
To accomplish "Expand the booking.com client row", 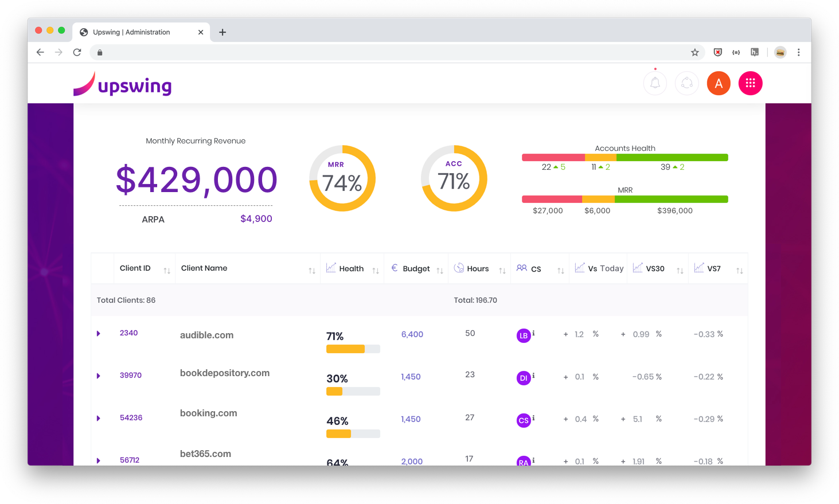I will (x=99, y=419).
